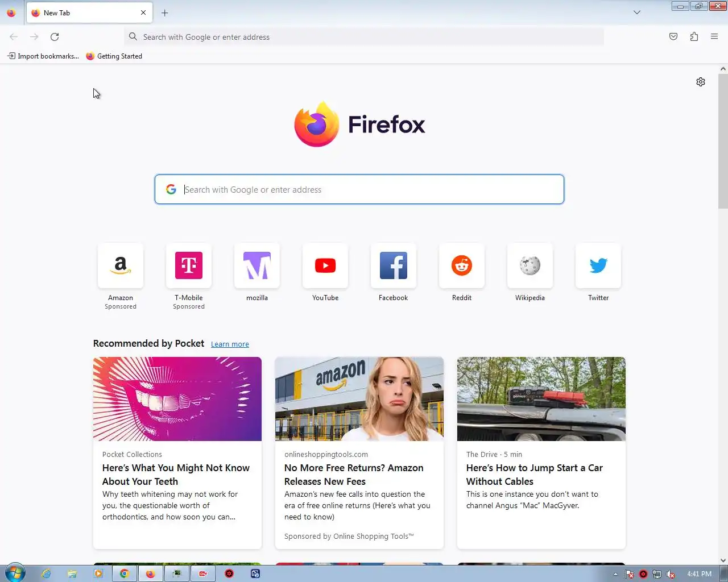
Task: Open the Facebook shortcut tile
Action: [x=394, y=265]
